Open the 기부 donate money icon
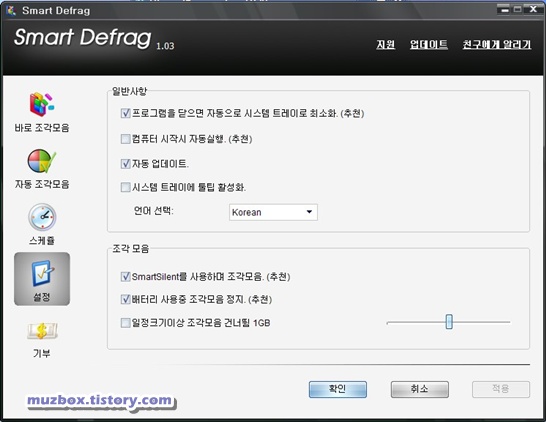This screenshot has width=546, height=422. coord(42,330)
